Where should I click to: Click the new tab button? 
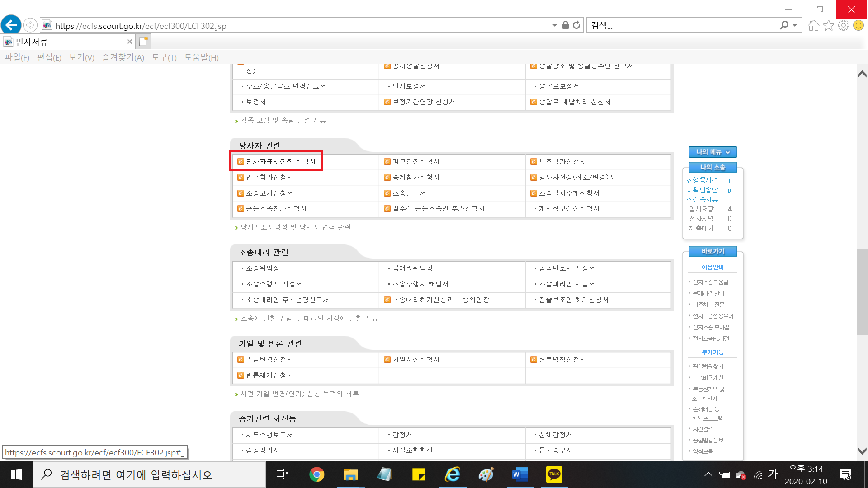pos(143,42)
